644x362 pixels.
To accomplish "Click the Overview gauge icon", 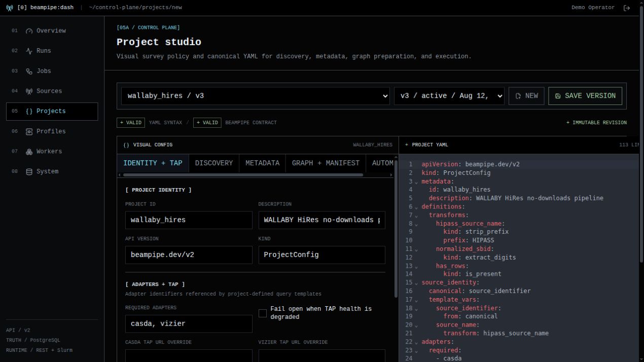I will (29, 31).
